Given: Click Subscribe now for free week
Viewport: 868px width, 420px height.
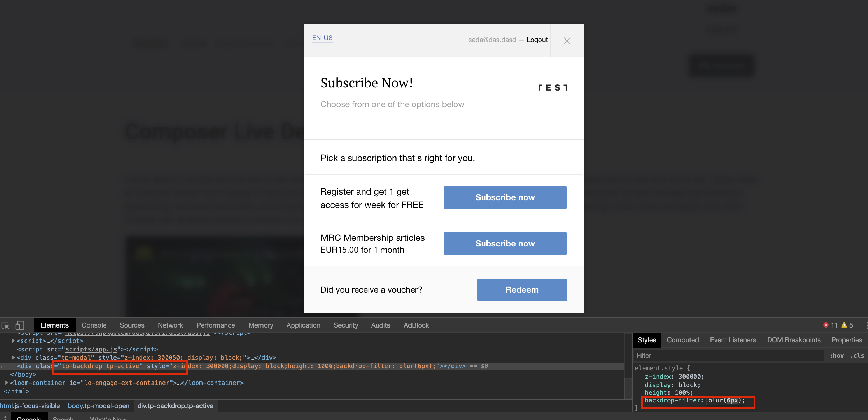Looking at the screenshot, I should click(x=505, y=197).
